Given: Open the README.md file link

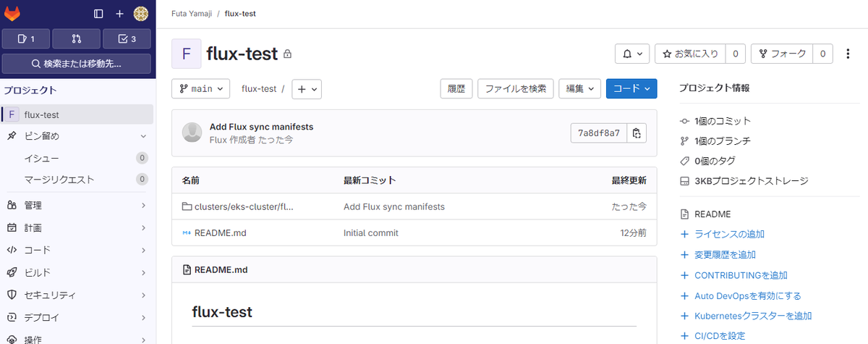Looking at the screenshot, I should pyautogui.click(x=221, y=233).
